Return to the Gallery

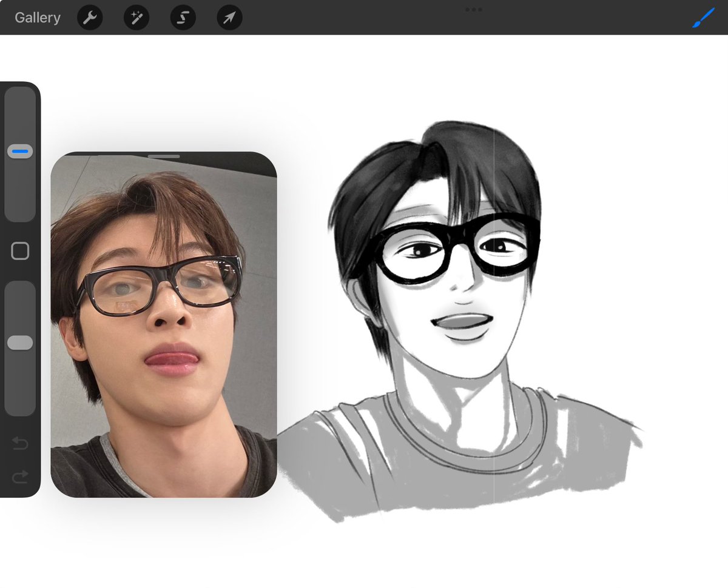[38, 18]
